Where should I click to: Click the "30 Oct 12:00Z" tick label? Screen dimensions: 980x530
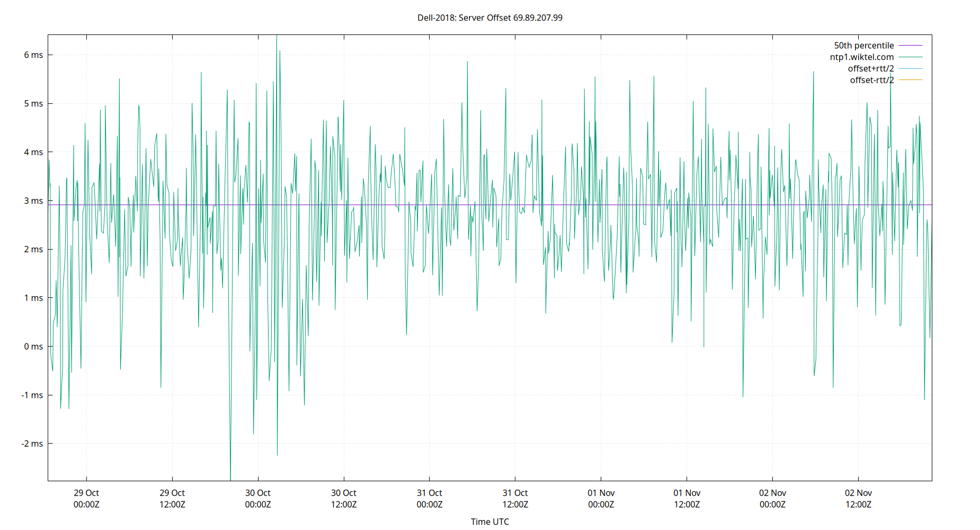click(343, 498)
